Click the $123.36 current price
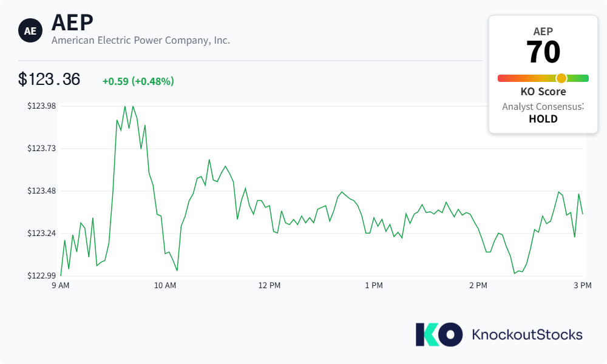The width and height of the screenshot is (607, 364). click(49, 79)
